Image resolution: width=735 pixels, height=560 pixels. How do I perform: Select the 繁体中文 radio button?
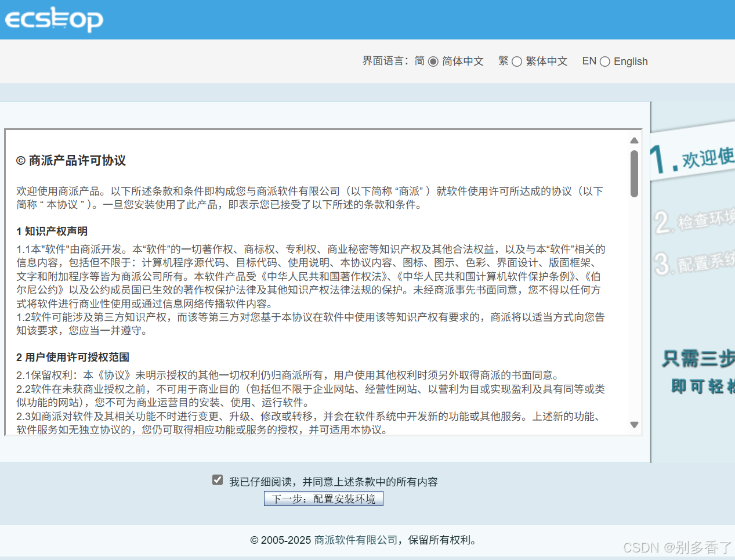pyautogui.click(x=516, y=62)
